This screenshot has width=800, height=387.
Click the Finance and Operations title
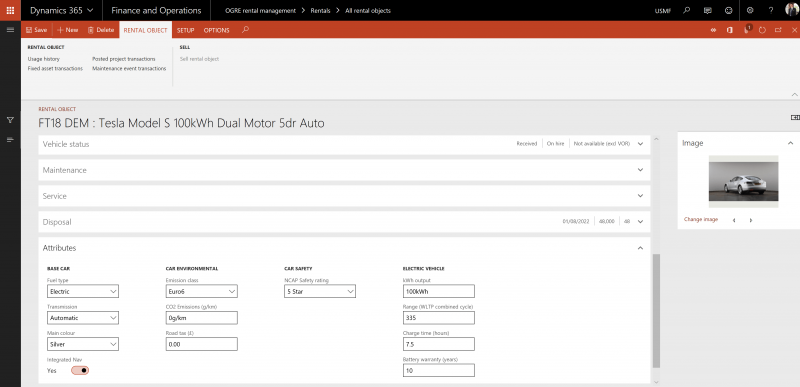click(156, 10)
